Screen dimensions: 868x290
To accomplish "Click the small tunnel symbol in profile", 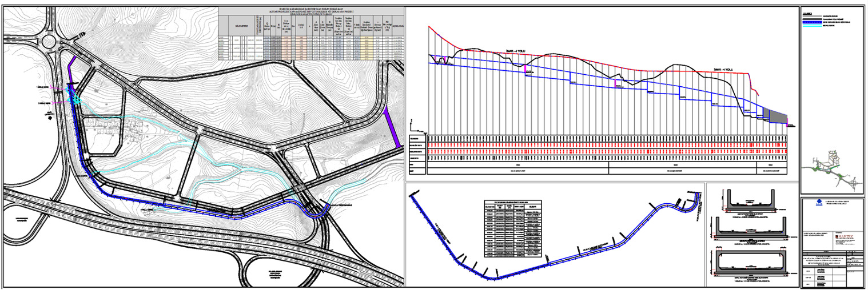I will pyautogui.click(x=441, y=60).
